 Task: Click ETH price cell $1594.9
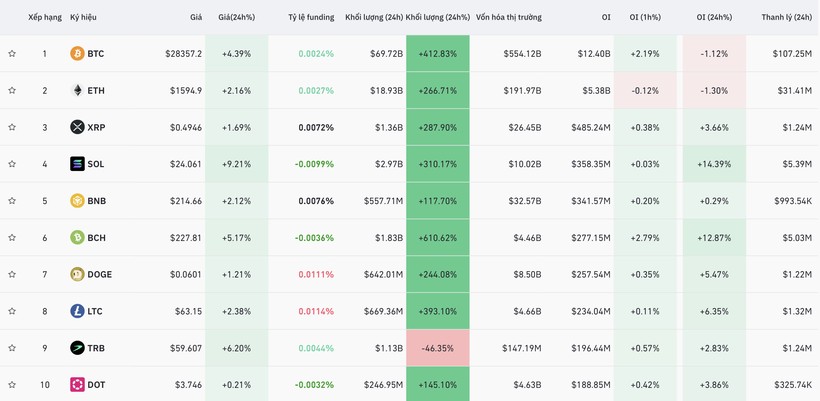point(185,91)
